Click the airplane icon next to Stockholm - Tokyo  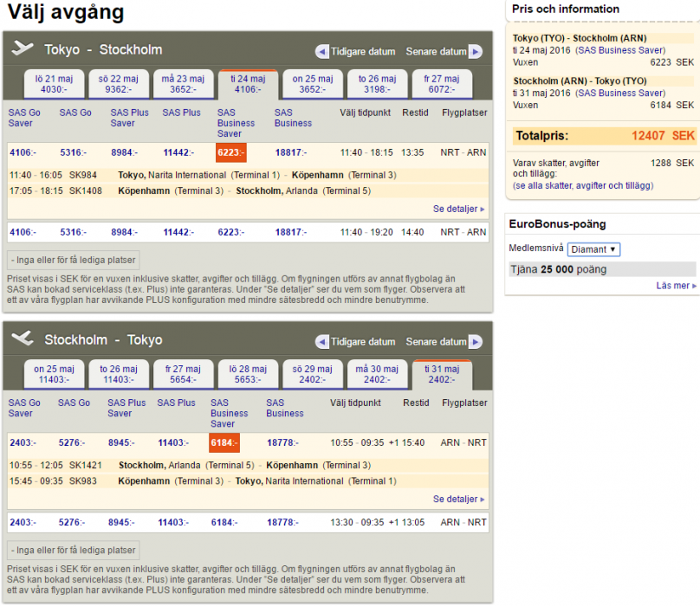tap(23, 338)
